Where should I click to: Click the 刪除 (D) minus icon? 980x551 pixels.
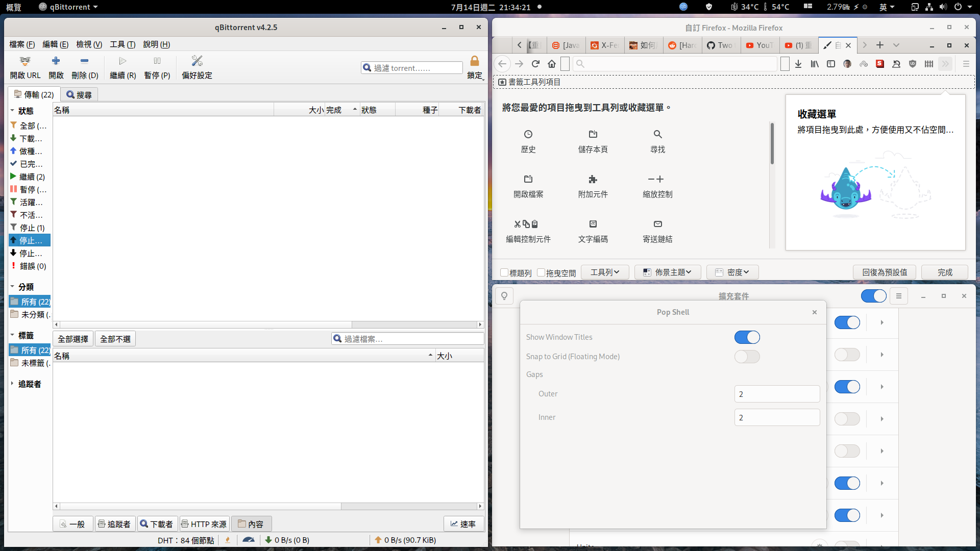pos(85,61)
